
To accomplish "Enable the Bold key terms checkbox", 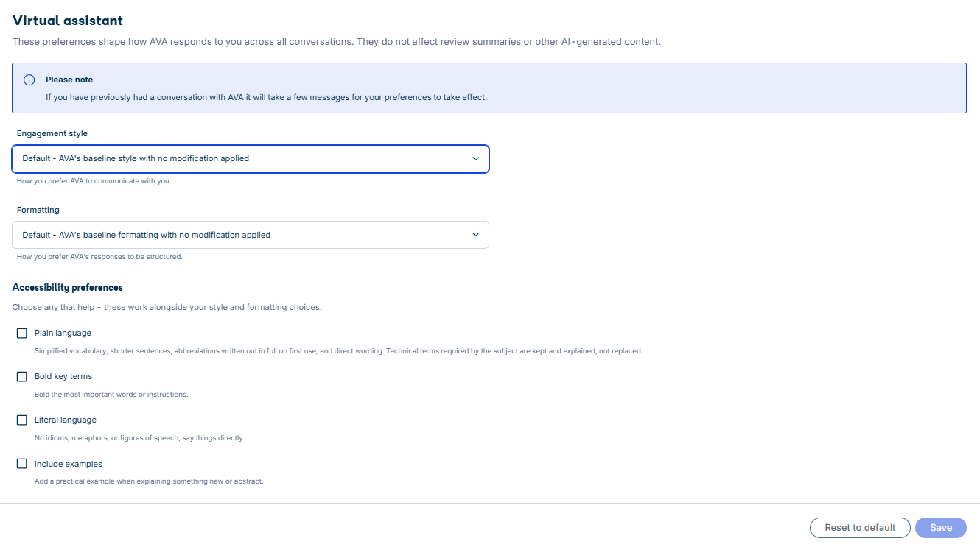I will pyautogui.click(x=22, y=377).
